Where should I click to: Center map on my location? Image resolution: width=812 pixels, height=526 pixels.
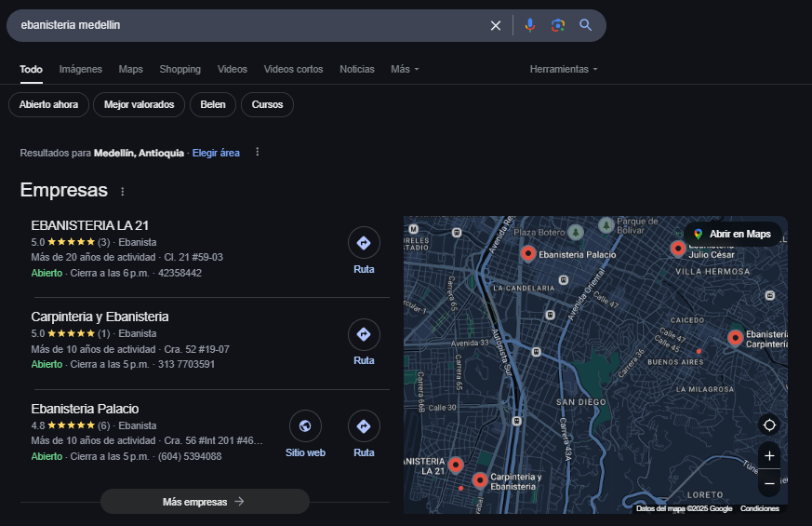(769, 425)
